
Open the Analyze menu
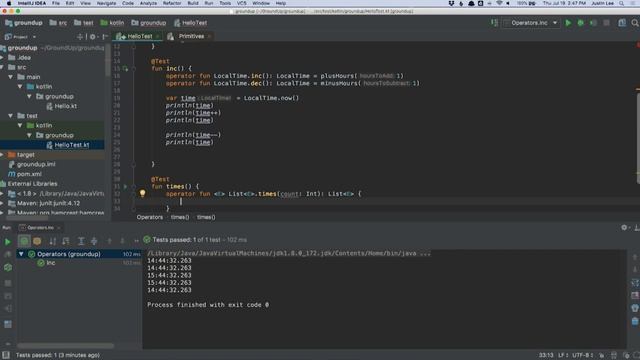(x=148, y=3)
